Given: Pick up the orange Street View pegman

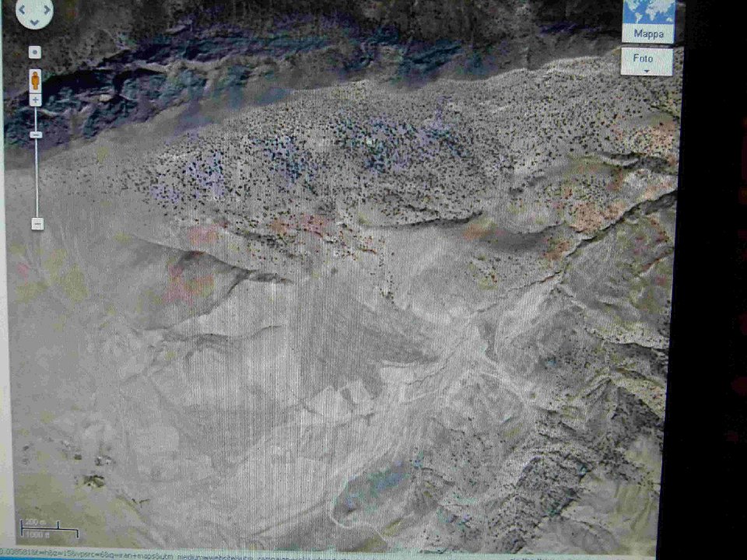Looking at the screenshot, I should click(x=35, y=81).
